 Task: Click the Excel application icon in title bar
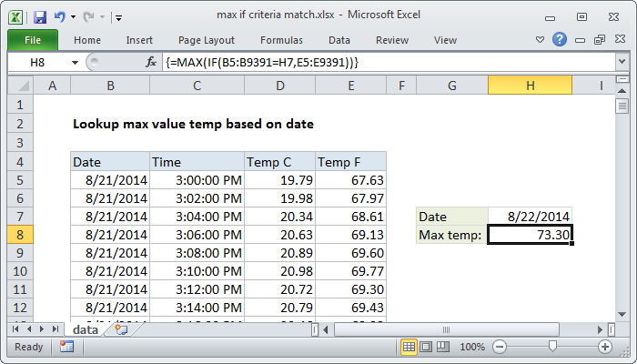click(x=15, y=17)
